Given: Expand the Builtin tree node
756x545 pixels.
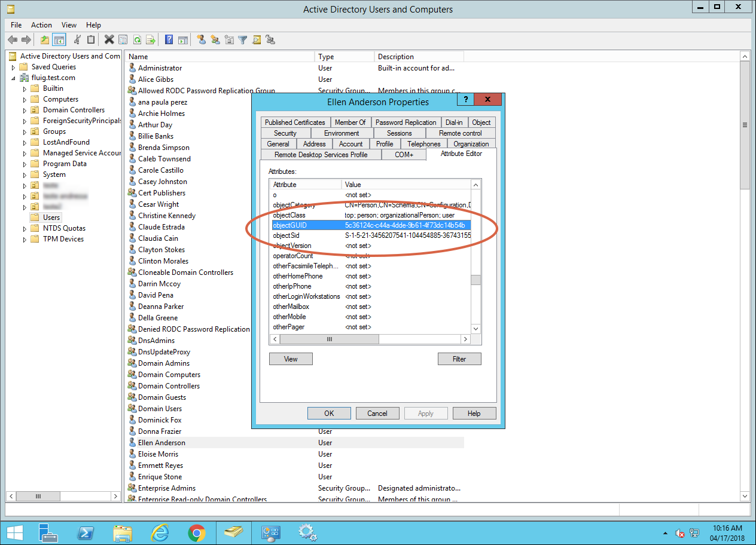Looking at the screenshot, I should click(24, 88).
